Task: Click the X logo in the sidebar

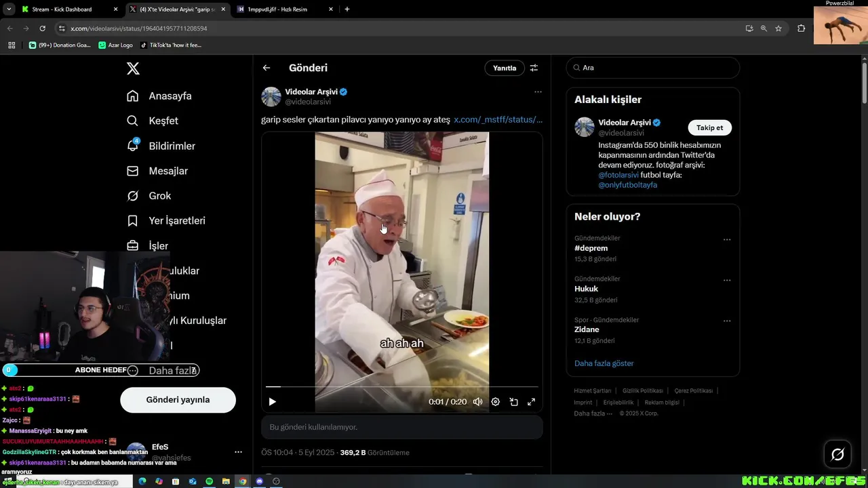Action: pyautogui.click(x=133, y=68)
